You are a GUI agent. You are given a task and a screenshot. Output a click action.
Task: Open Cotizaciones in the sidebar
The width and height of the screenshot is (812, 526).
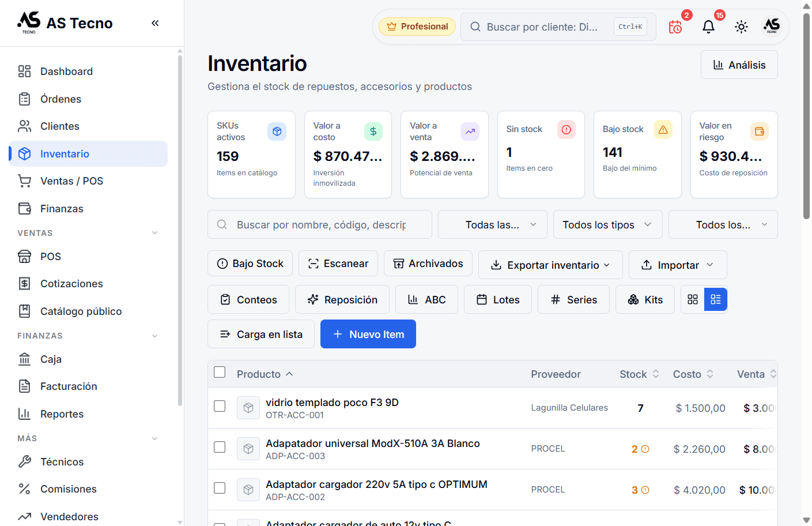(x=88, y=284)
